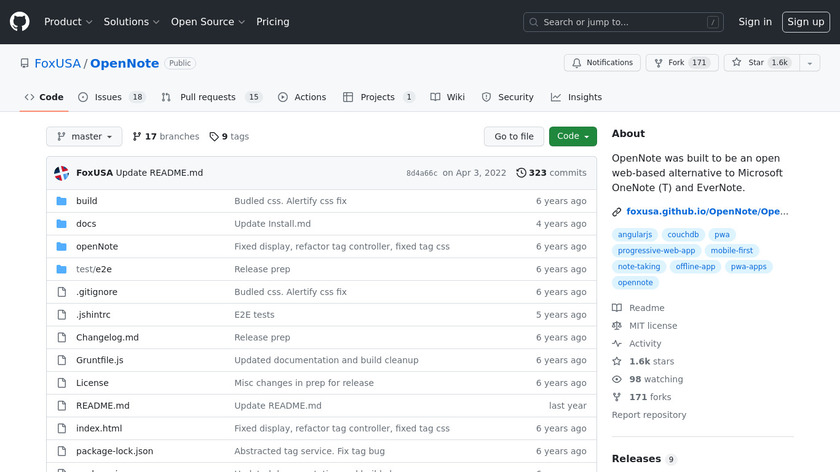
Task: Click the link icon beside homepage URL
Action: pos(617,212)
